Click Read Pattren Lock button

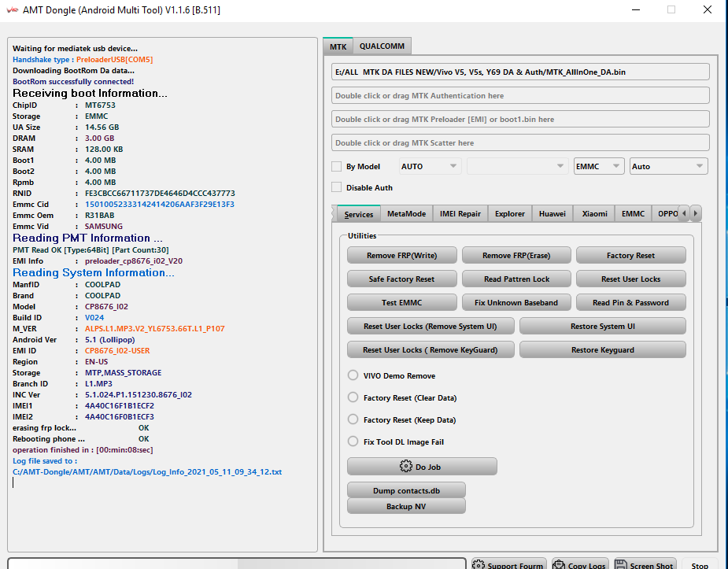pos(516,279)
